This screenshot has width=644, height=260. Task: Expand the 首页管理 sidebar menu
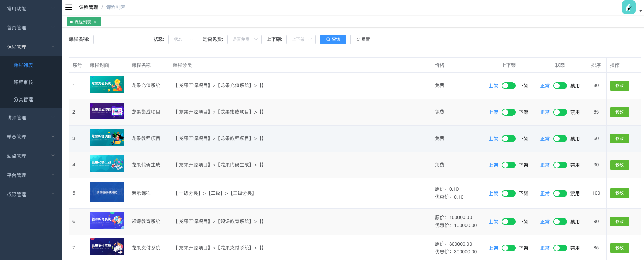click(x=31, y=28)
